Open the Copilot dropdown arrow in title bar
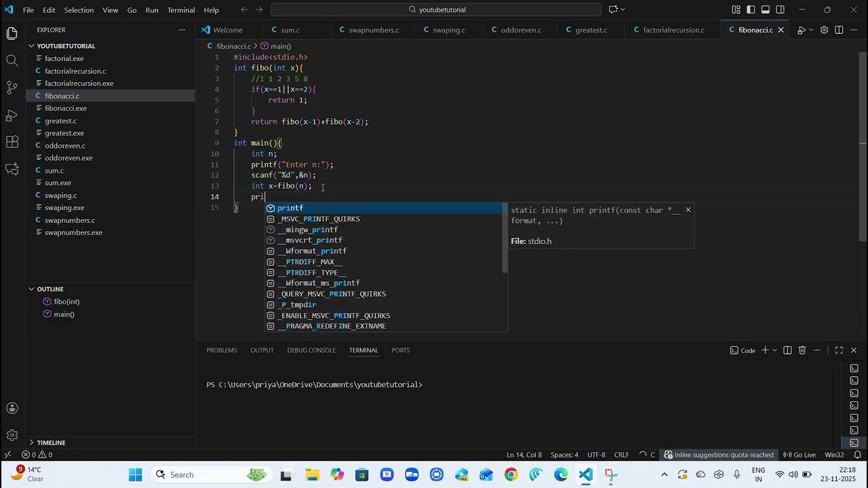868x488 pixels. pos(623,9)
